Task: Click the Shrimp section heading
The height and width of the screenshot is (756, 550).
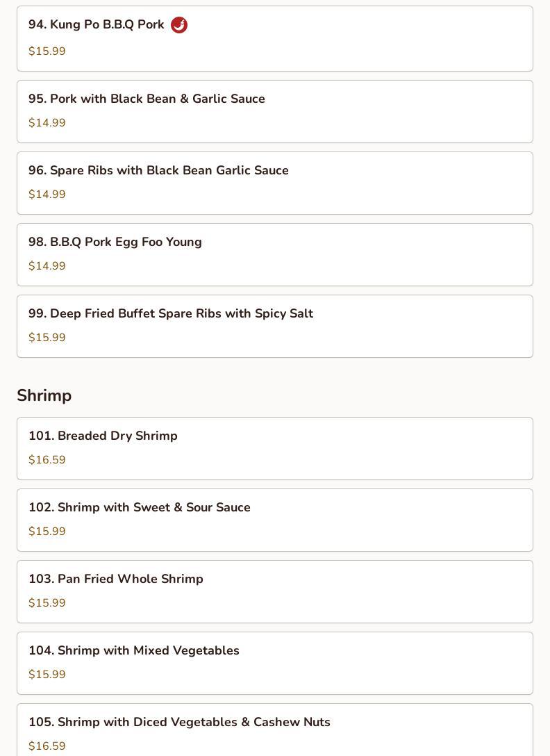Action: [44, 395]
